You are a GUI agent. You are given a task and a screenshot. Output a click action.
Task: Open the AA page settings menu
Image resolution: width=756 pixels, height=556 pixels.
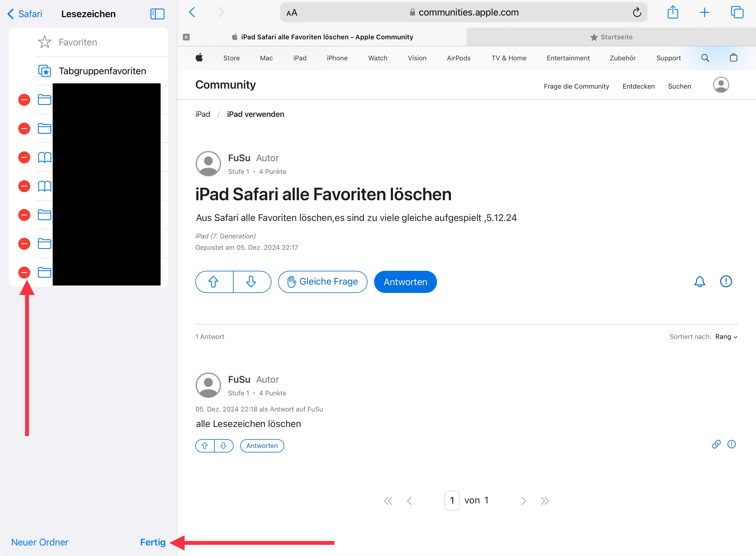pos(292,13)
